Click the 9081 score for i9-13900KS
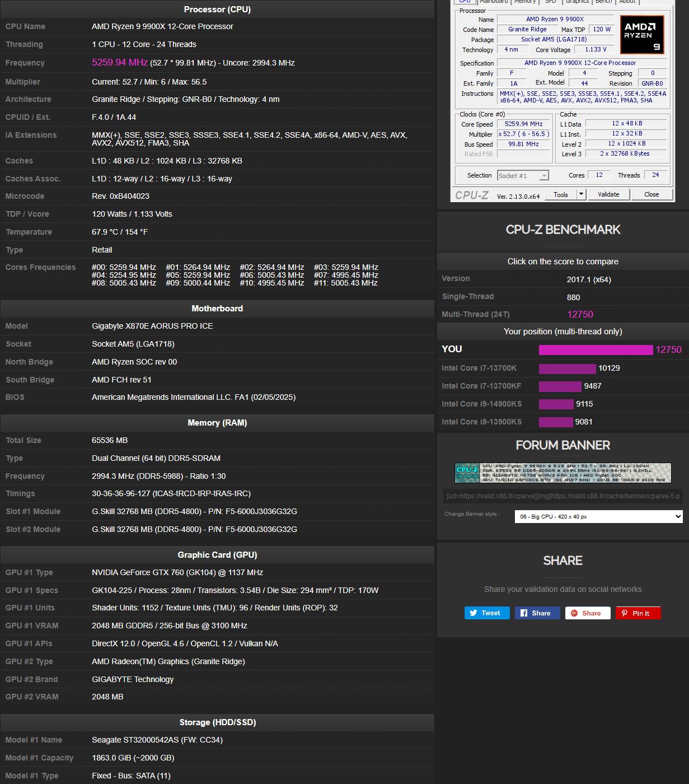 tap(584, 422)
